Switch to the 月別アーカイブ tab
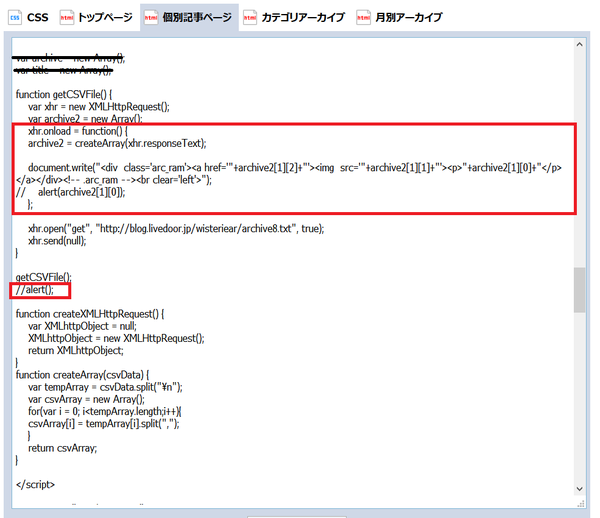The width and height of the screenshot is (600, 518). point(399,17)
